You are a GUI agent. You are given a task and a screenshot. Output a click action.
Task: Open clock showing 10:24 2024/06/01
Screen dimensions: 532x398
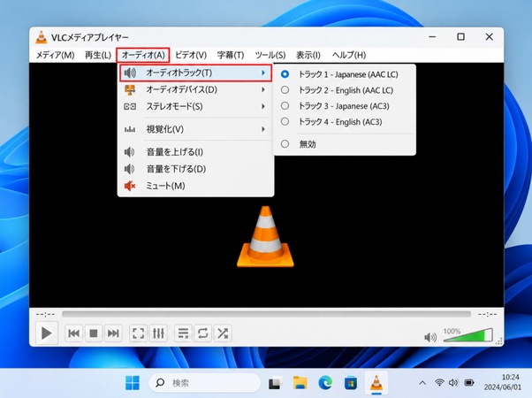[503, 382]
